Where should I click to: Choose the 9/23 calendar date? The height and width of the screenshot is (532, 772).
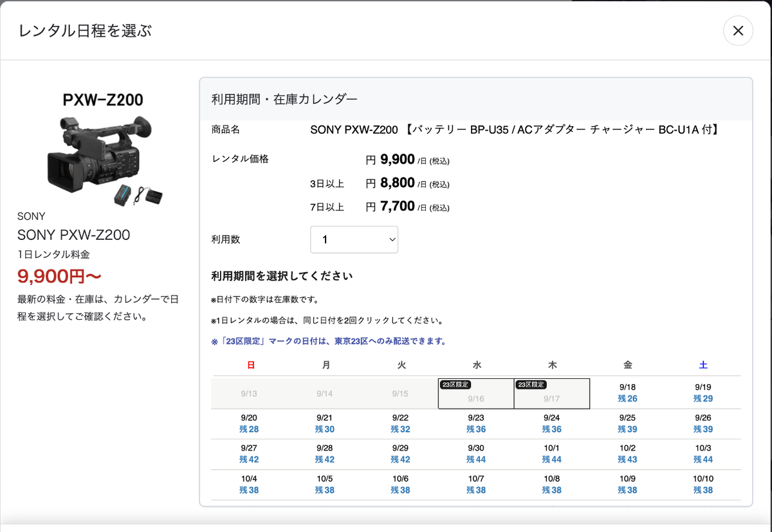point(476,423)
